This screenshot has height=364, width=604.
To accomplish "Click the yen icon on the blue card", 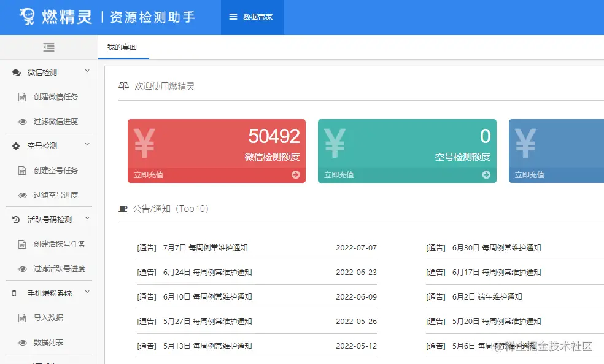I will [x=525, y=143].
